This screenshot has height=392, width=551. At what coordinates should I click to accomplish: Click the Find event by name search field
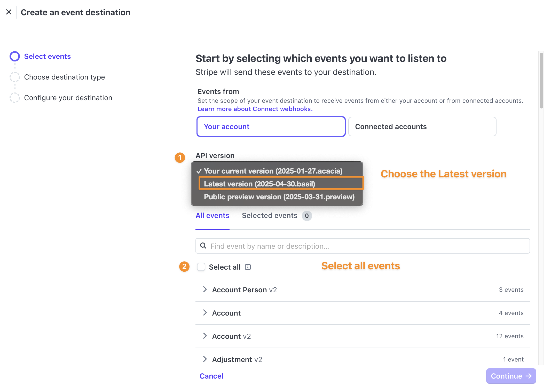click(x=363, y=246)
